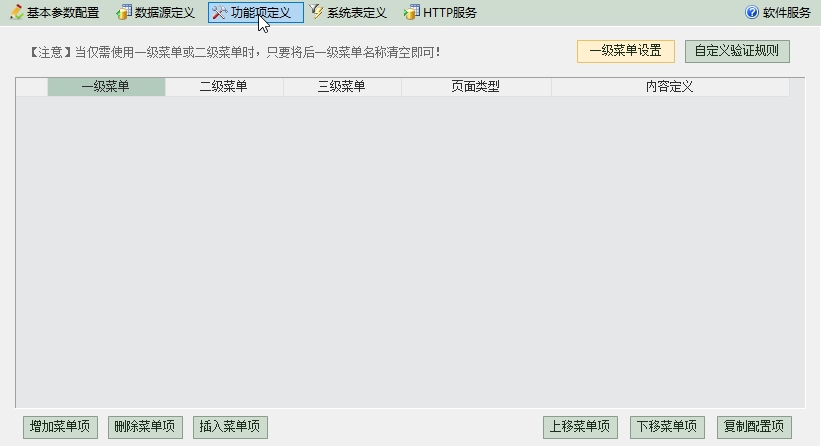Click the 三级菜单 column header
The width and height of the screenshot is (821, 446).
click(x=342, y=87)
